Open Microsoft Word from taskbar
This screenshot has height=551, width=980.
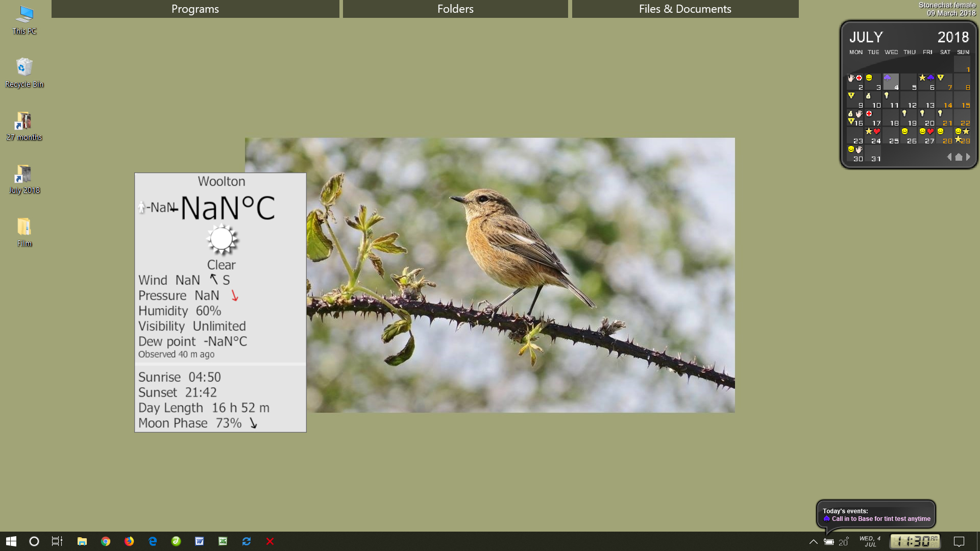point(200,541)
